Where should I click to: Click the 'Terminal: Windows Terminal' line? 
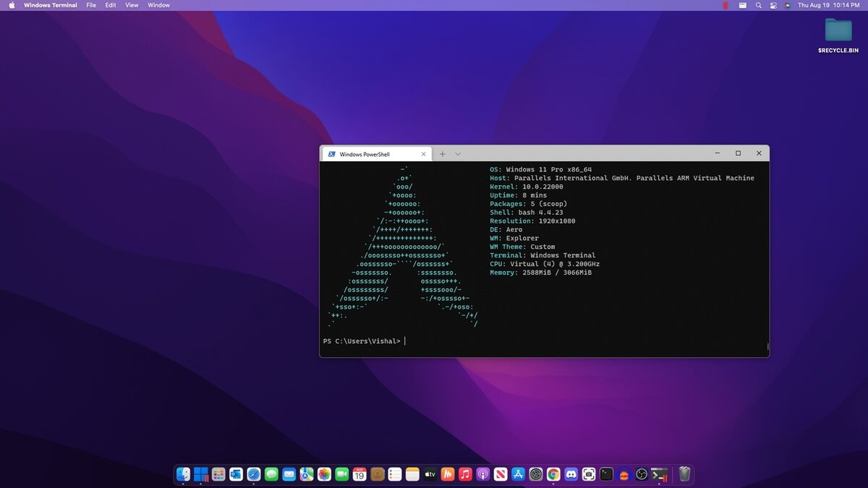pos(542,255)
